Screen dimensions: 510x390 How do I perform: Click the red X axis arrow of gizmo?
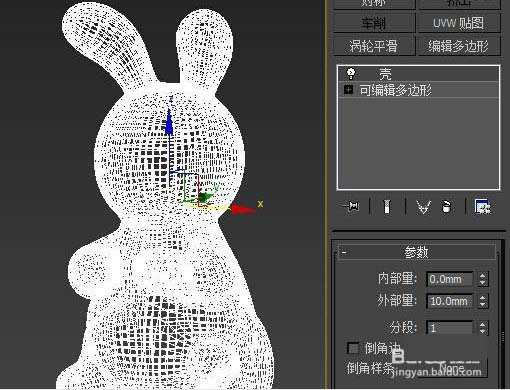pyautogui.click(x=243, y=209)
